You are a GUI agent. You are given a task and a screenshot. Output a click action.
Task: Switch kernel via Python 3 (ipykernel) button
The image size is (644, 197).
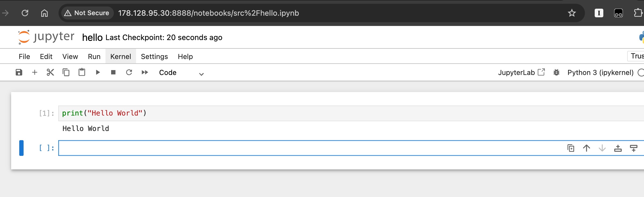click(x=600, y=73)
